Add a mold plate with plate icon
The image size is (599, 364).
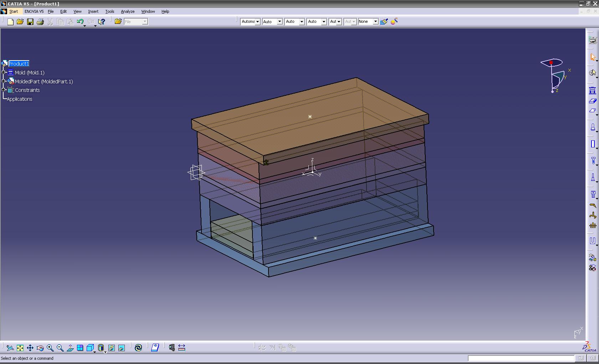592,101
